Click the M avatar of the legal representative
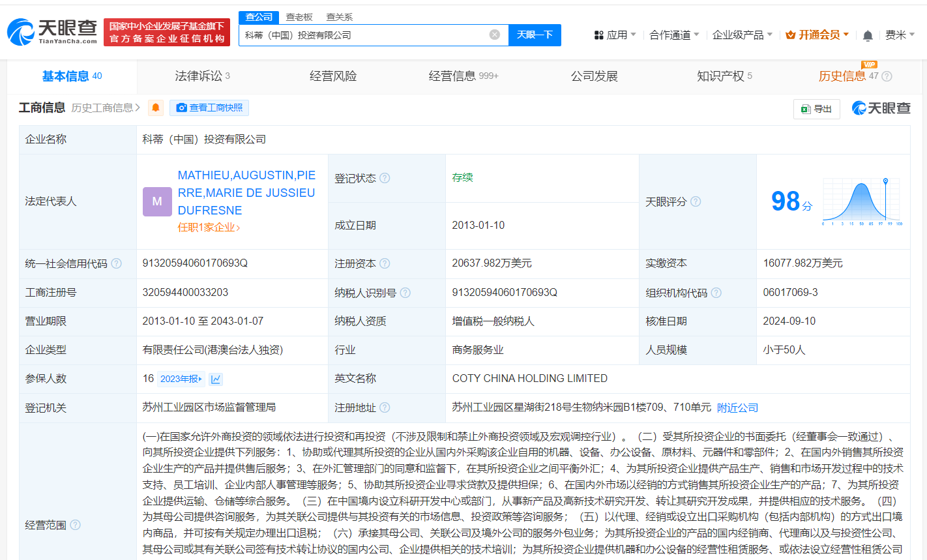The height and width of the screenshot is (560, 927). [157, 201]
